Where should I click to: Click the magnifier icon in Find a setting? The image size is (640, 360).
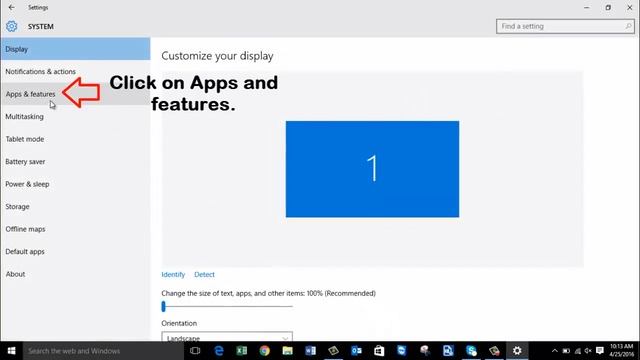pyautogui.click(x=628, y=26)
